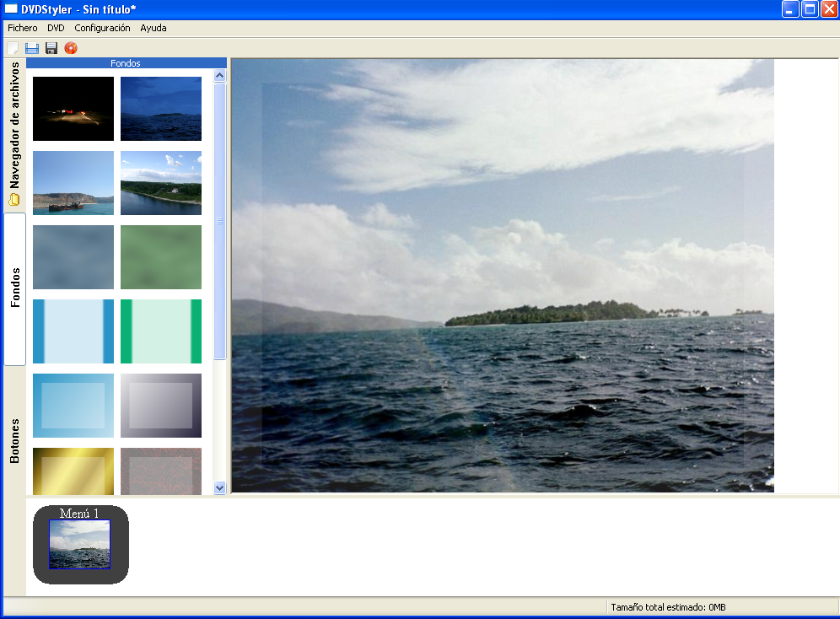
Task: Open the Configuración menu
Action: [x=102, y=28]
